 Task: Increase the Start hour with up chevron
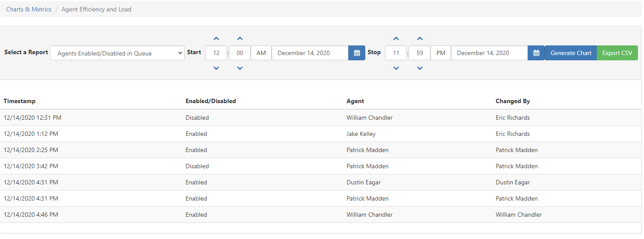[216, 38]
